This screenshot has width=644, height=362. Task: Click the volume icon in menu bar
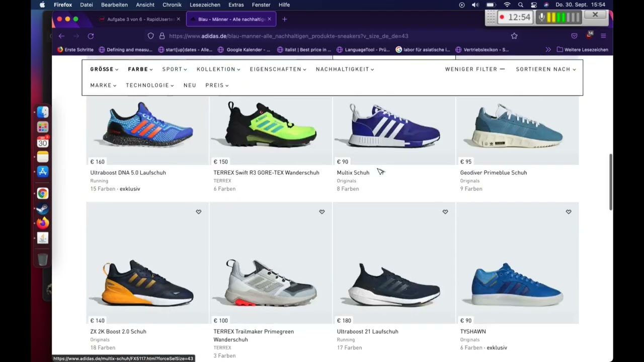475,5
